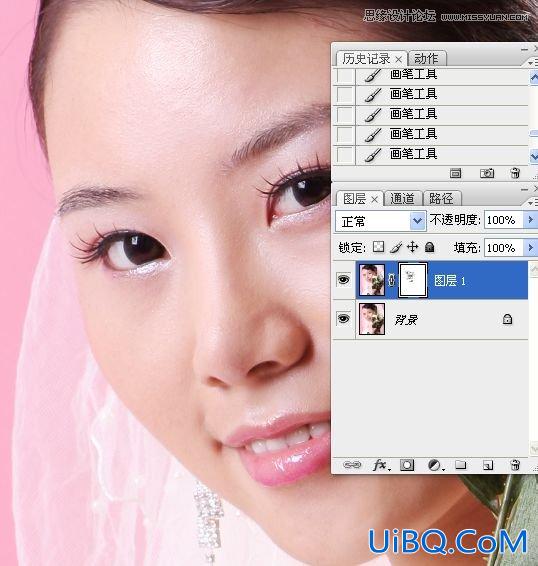This screenshot has width=538, height=566.
Task: Delete current history state trash icon
Action: coord(515,173)
